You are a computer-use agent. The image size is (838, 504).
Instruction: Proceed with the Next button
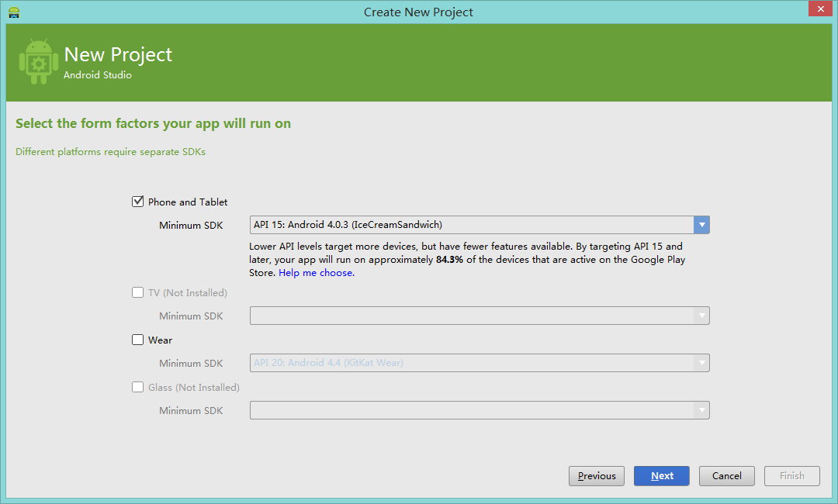(661, 476)
